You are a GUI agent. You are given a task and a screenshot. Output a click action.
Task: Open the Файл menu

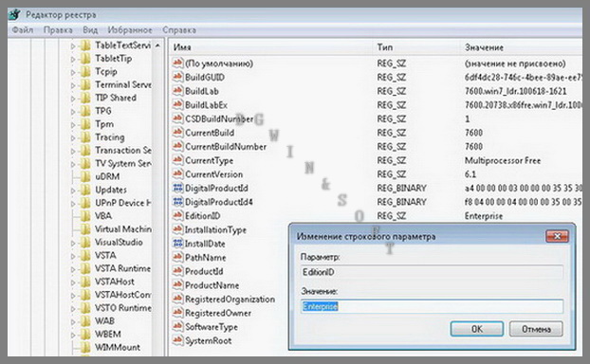point(23,30)
